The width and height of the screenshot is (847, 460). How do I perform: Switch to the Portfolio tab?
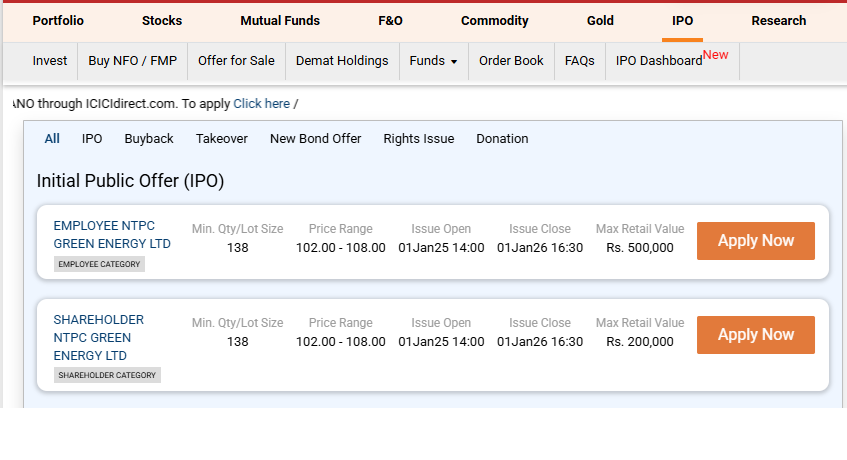(x=58, y=21)
